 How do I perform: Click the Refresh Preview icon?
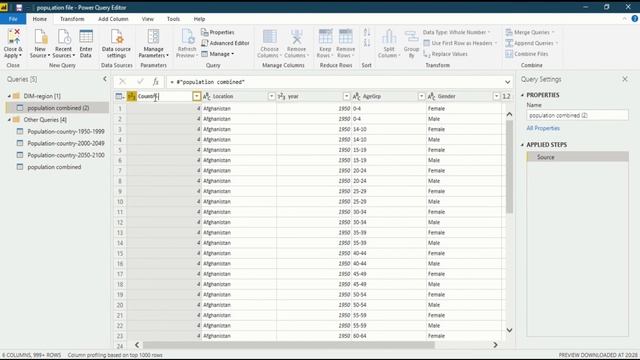pyautogui.click(x=187, y=37)
